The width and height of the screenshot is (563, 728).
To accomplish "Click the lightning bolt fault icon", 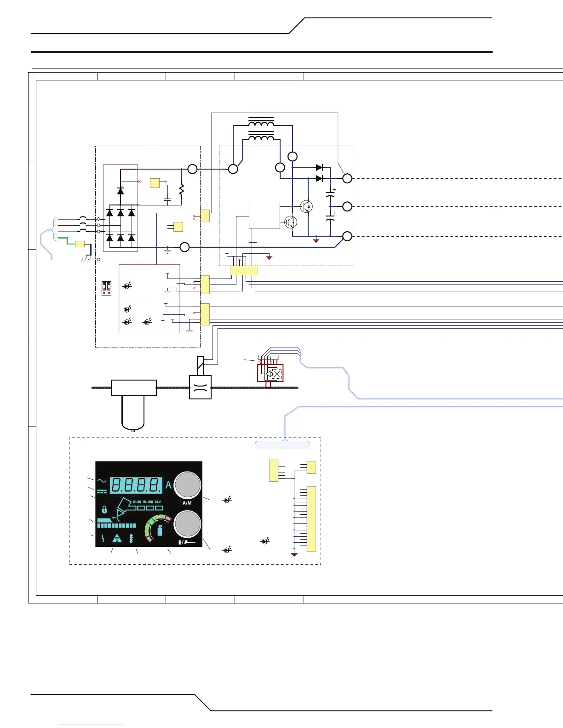I will [103, 539].
